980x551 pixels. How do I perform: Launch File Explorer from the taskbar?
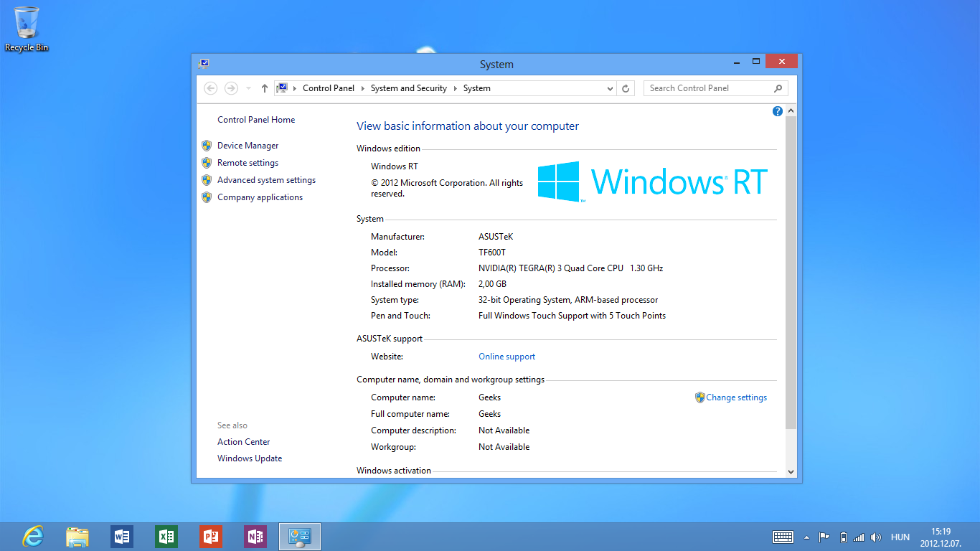click(x=77, y=537)
